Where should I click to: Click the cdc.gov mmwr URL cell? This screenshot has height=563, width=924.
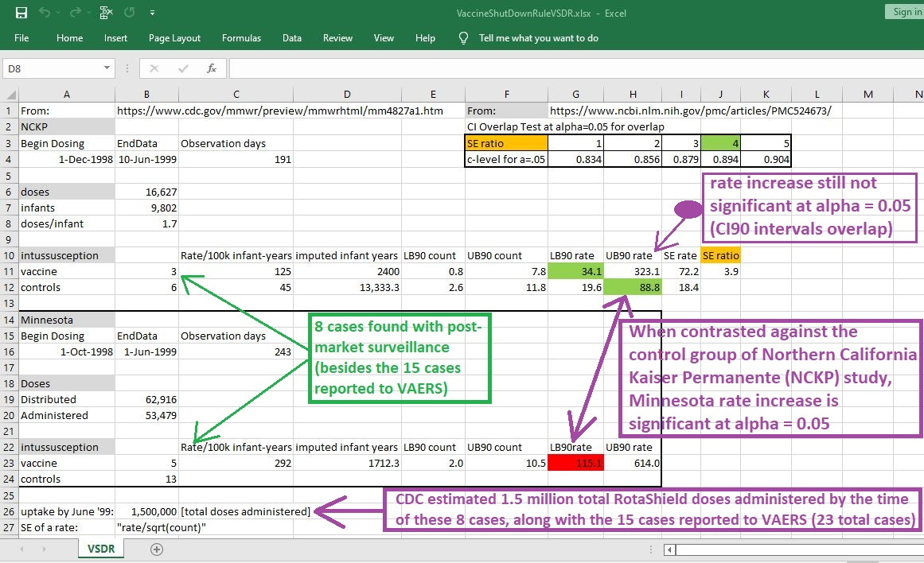pos(280,111)
